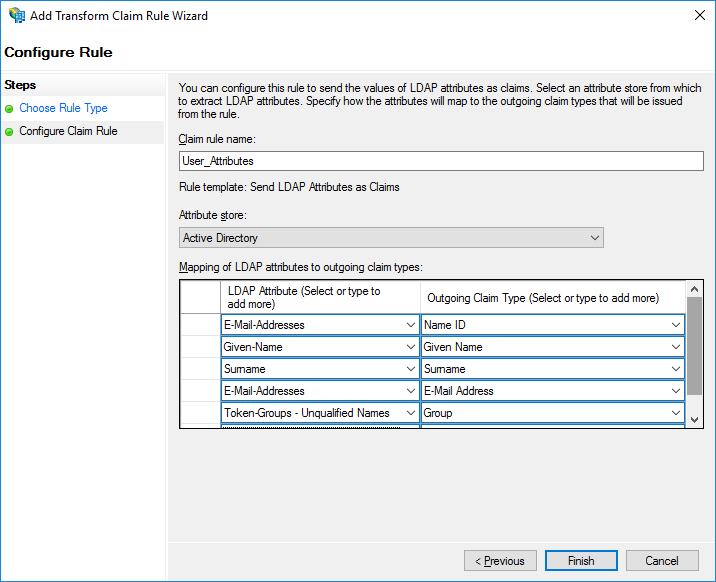Expand the Given Name outgoing claim dropdown
Viewport: 716px width, 582px height.
[677, 347]
